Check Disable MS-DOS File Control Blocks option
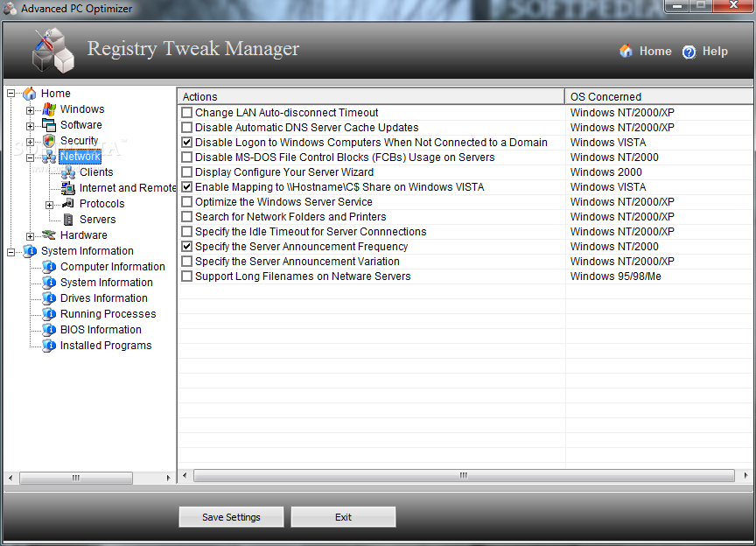The image size is (756, 546). pyautogui.click(x=187, y=157)
